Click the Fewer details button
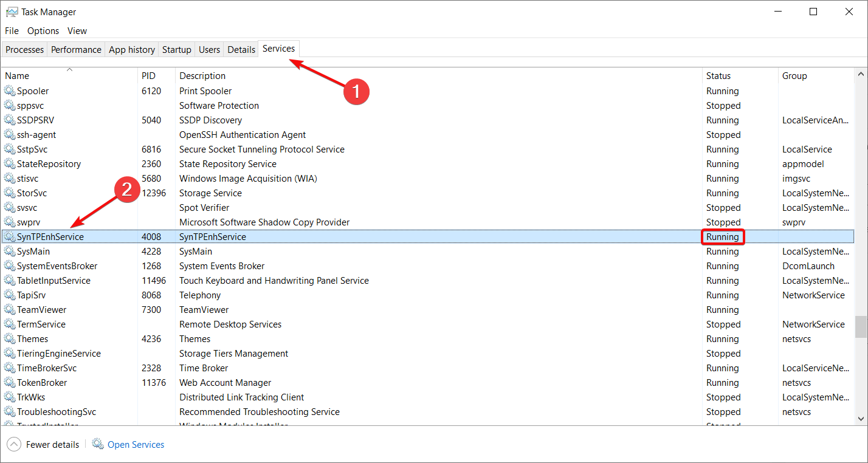The height and width of the screenshot is (463, 868). pyautogui.click(x=52, y=445)
